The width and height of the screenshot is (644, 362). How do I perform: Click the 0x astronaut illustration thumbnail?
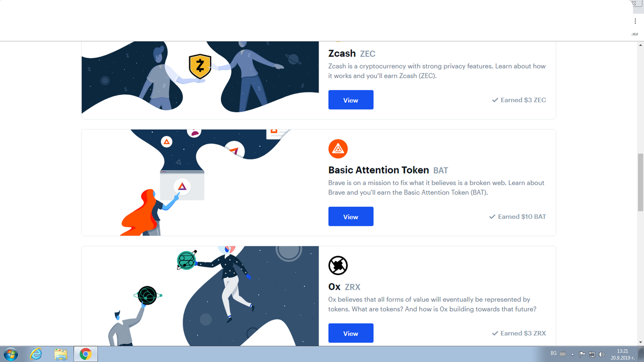(x=200, y=296)
